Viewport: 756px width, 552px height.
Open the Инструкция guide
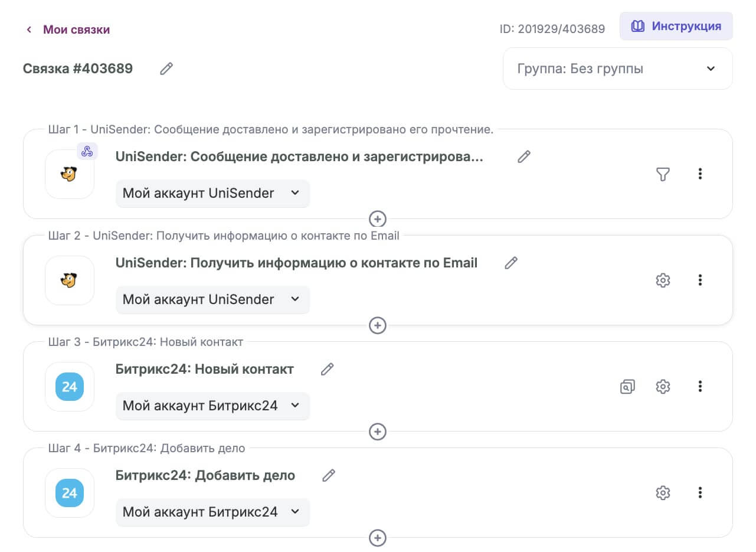point(676,27)
